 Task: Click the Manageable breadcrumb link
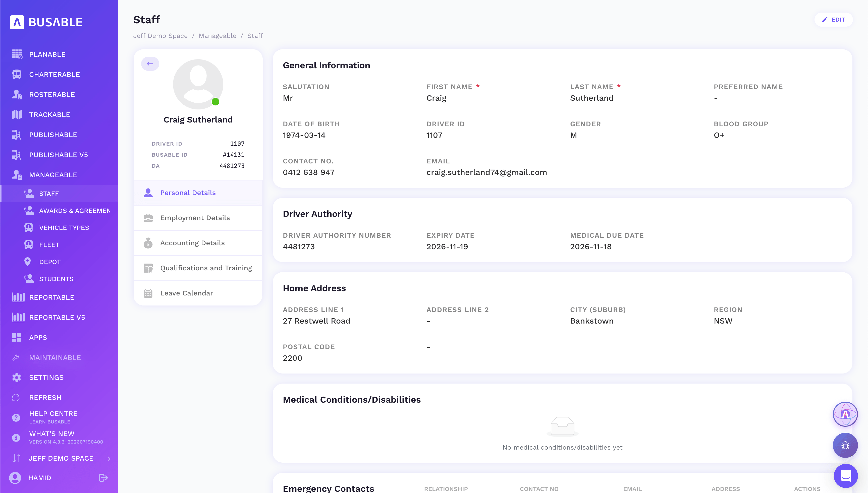[218, 36]
